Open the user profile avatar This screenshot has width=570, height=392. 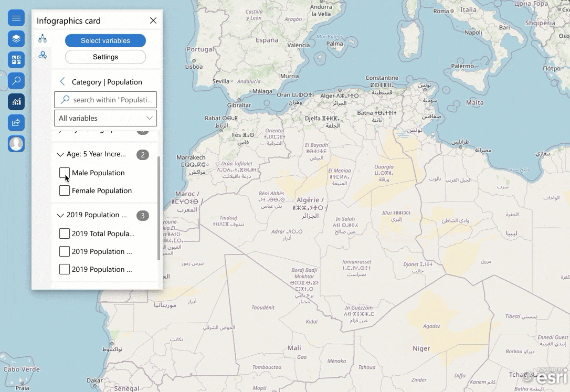click(16, 143)
